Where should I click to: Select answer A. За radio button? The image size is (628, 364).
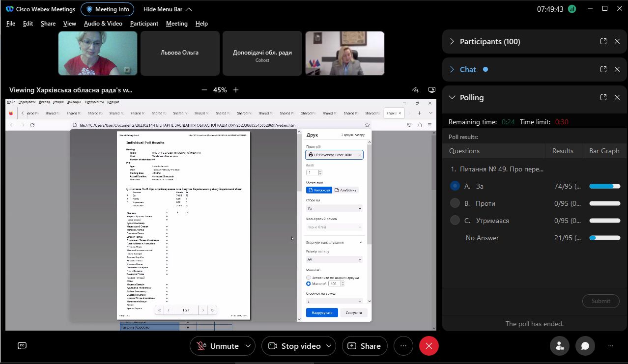point(455,186)
